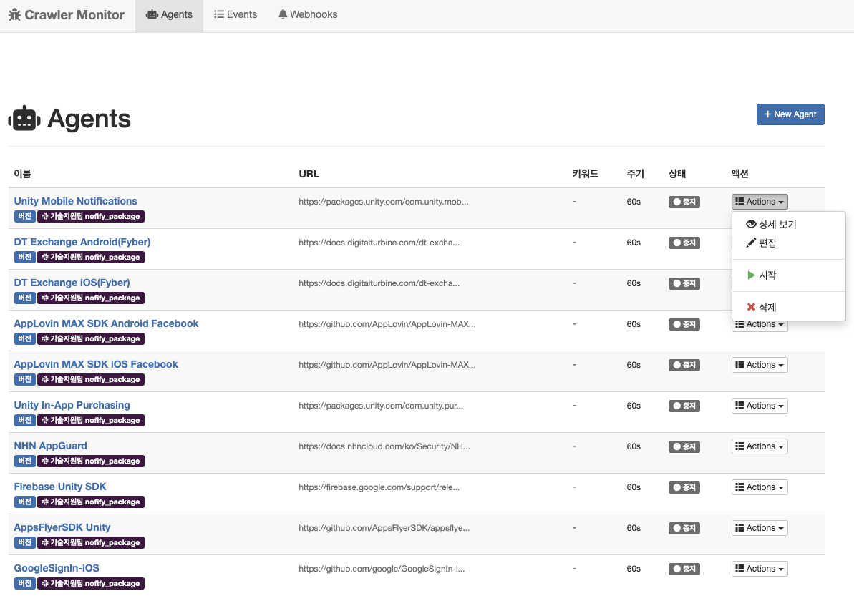The image size is (854, 616).
Task: Click the 상태 column header
Action: [x=677, y=174]
